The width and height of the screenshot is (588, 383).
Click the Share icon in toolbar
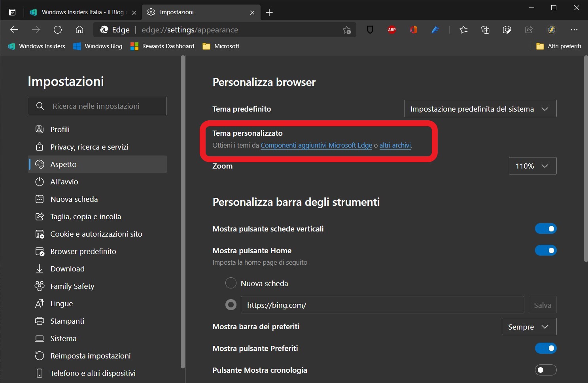[529, 30]
